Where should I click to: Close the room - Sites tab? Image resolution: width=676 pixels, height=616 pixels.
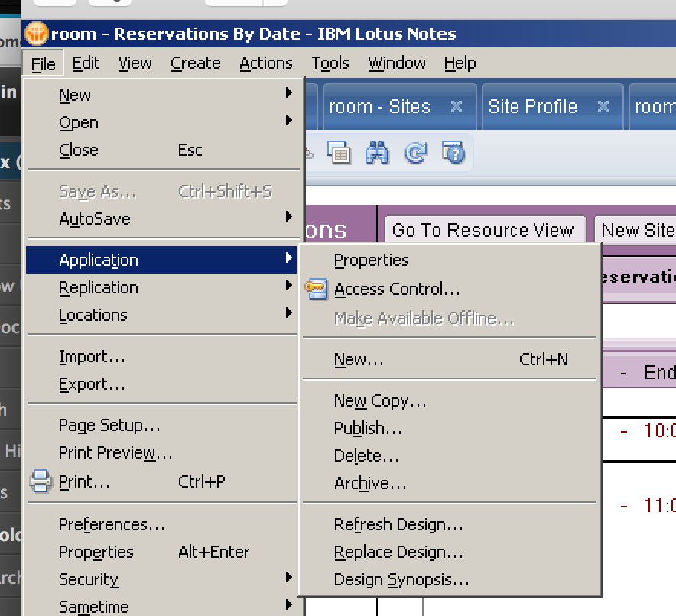[456, 106]
